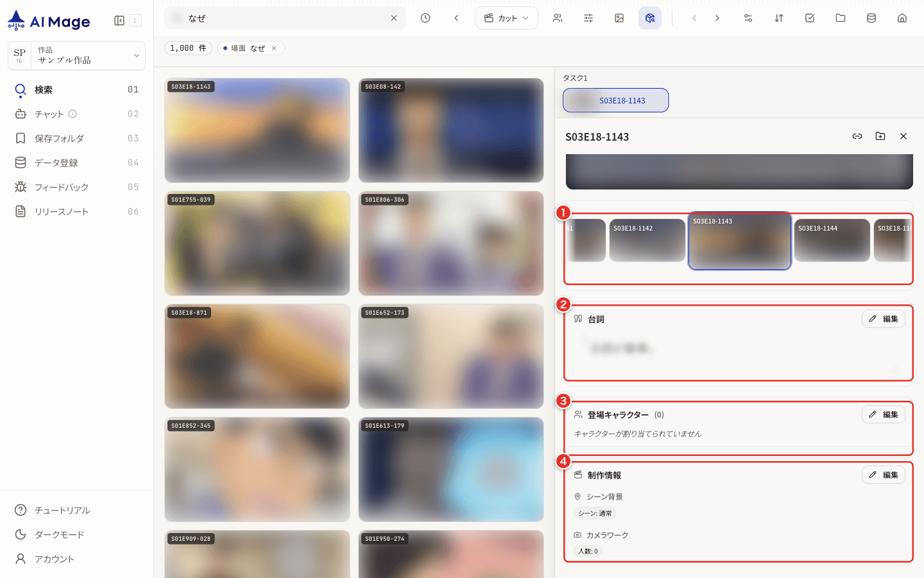Click the search field containing なぜ
Screen dimensions: 924x578
(x=285, y=18)
